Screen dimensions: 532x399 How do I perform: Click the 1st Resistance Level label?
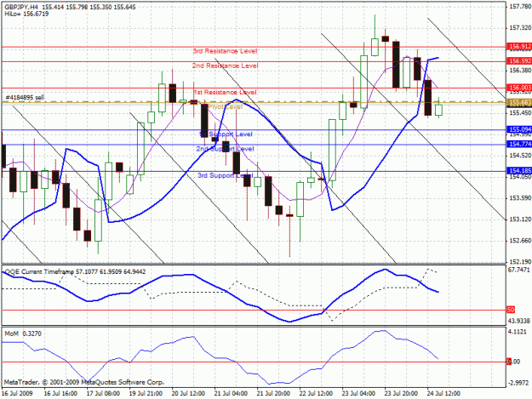tap(226, 92)
